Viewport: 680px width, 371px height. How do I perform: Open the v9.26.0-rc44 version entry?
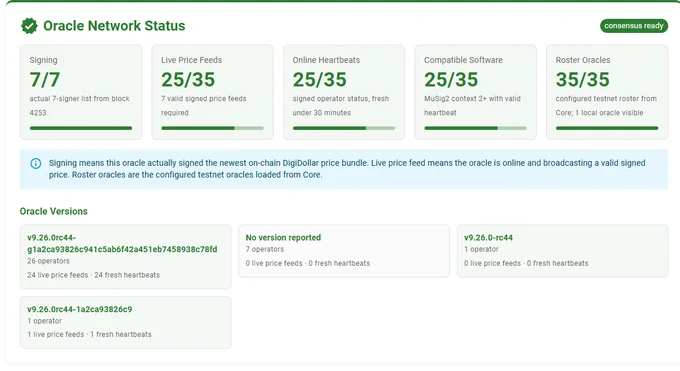562,251
